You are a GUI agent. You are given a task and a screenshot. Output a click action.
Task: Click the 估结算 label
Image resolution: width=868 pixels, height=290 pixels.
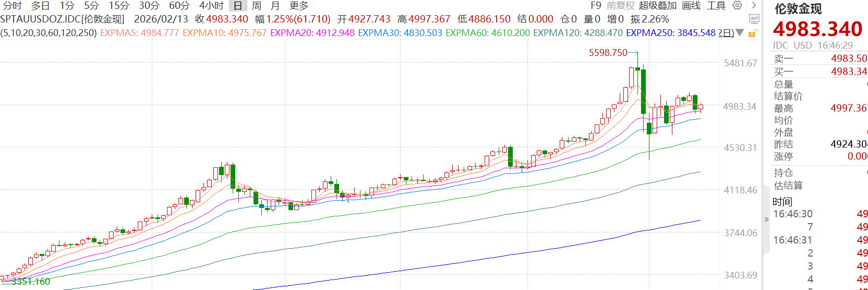coord(788,185)
